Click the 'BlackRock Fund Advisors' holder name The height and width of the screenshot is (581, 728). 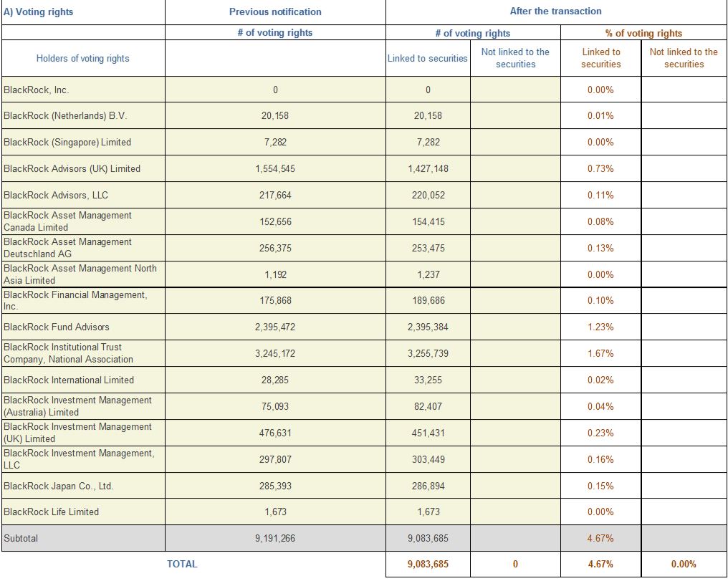(56, 327)
